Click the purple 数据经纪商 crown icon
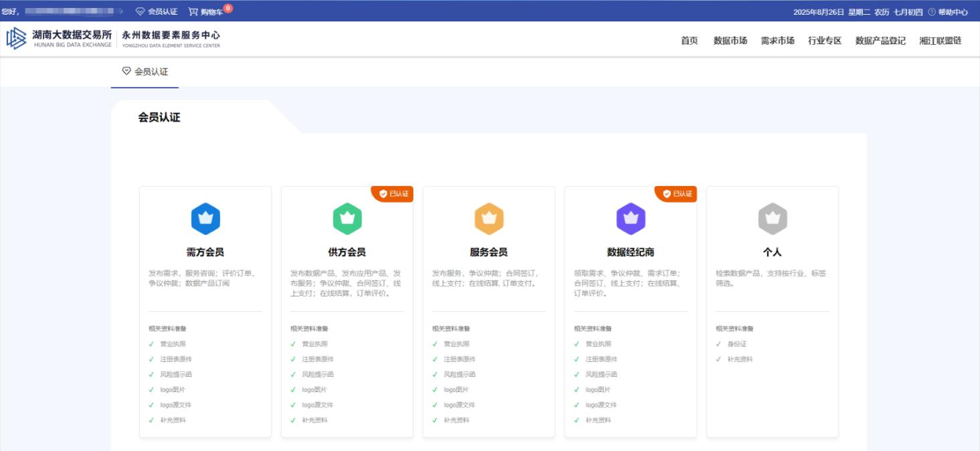This screenshot has height=451, width=980. tap(631, 219)
